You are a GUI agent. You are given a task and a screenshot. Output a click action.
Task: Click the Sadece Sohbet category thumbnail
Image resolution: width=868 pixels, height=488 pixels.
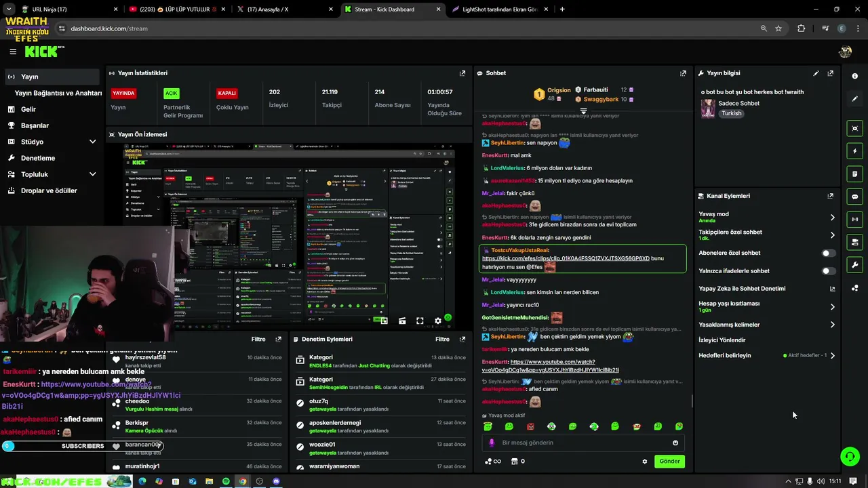coord(708,108)
